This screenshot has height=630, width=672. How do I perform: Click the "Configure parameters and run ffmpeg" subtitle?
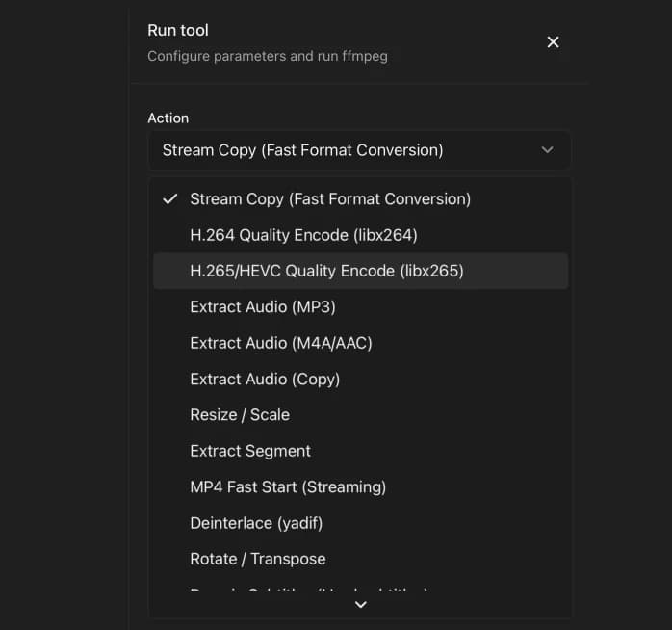[x=268, y=56]
